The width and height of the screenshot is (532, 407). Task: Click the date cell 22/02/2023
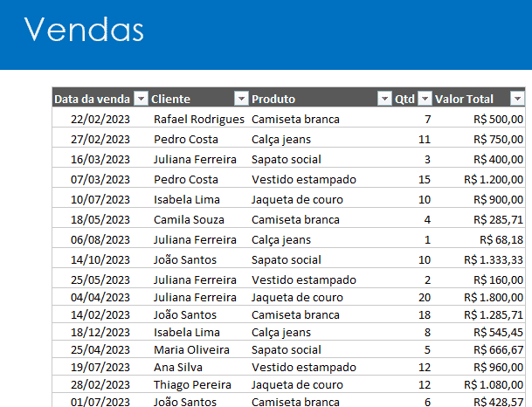coord(100,119)
